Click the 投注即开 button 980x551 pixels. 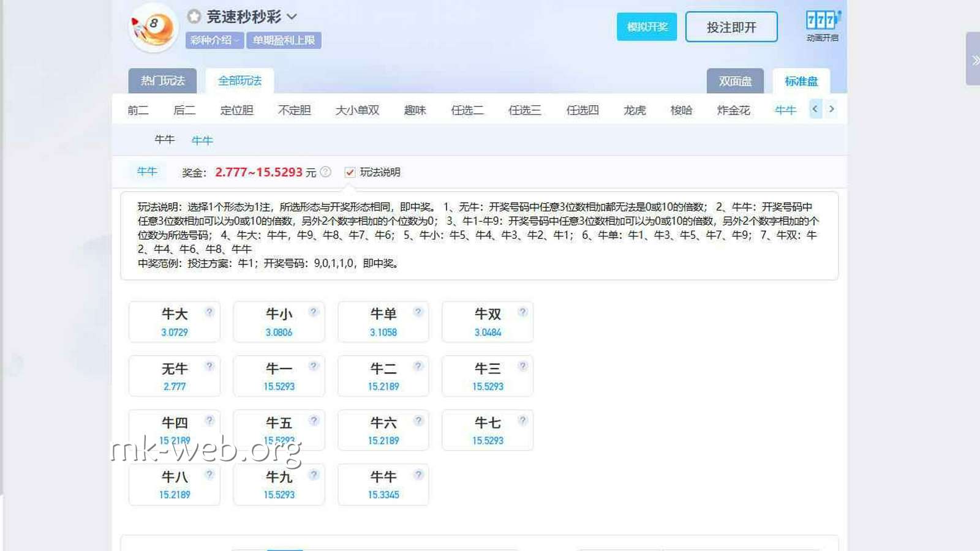click(x=731, y=27)
